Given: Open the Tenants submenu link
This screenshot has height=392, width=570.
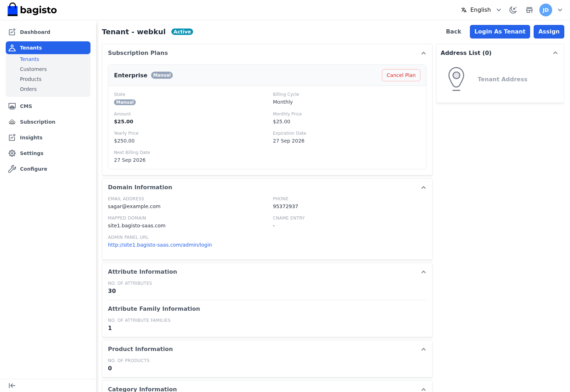Looking at the screenshot, I should (x=30, y=59).
